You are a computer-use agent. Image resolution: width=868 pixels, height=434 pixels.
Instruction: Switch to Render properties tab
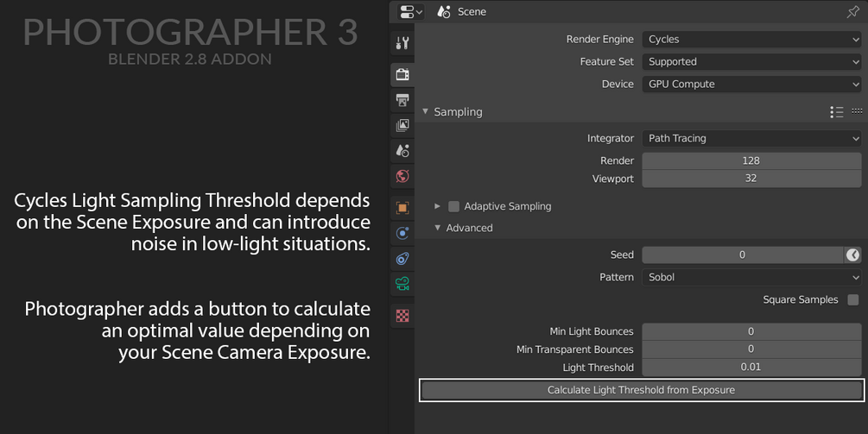(402, 74)
